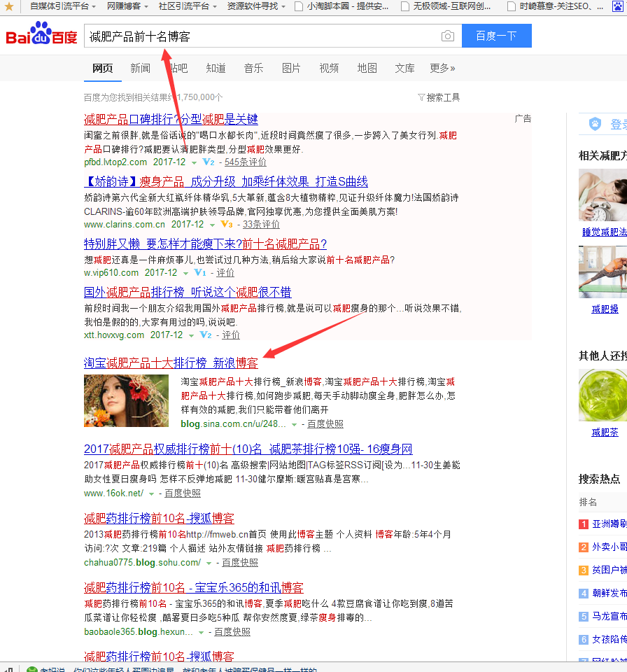Open the 搜索工具 filter options
Screen dimensions: 627x672
pos(439,98)
